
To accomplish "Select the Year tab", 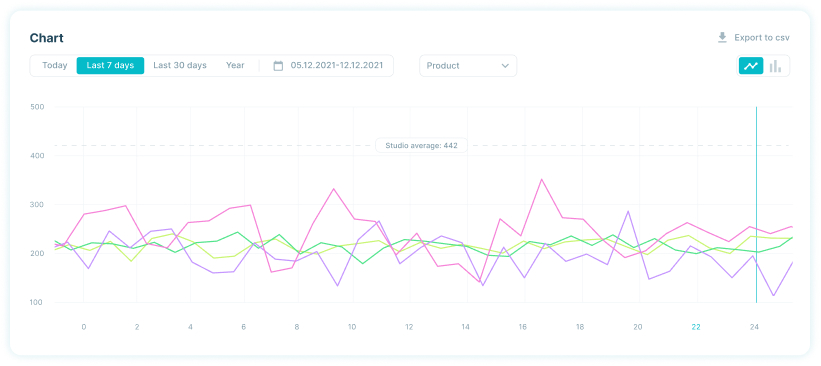I will pyautogui.click(x=235, y=65).
